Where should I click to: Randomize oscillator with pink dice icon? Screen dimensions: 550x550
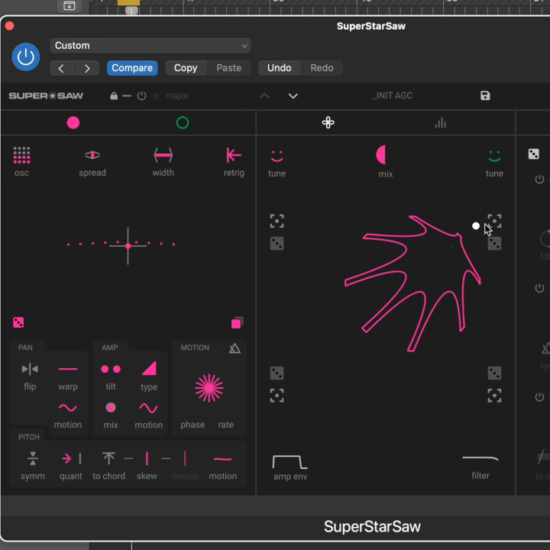point(18,322)
